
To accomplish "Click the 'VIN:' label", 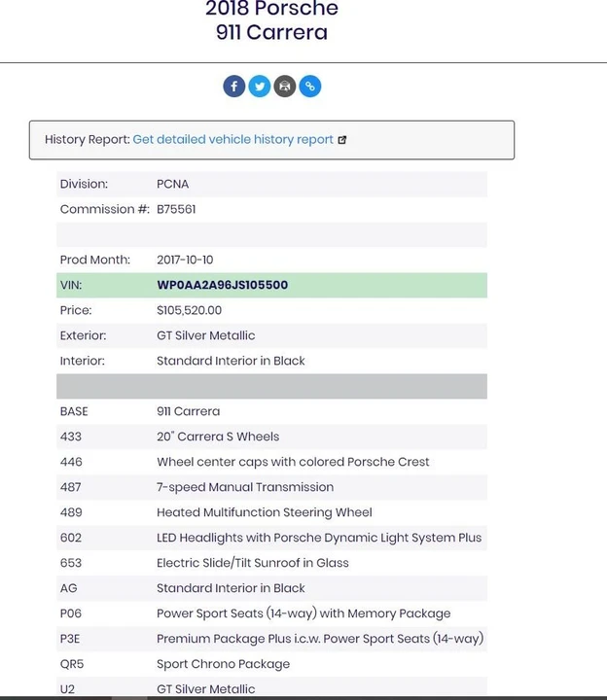I will tap(71, 285).
